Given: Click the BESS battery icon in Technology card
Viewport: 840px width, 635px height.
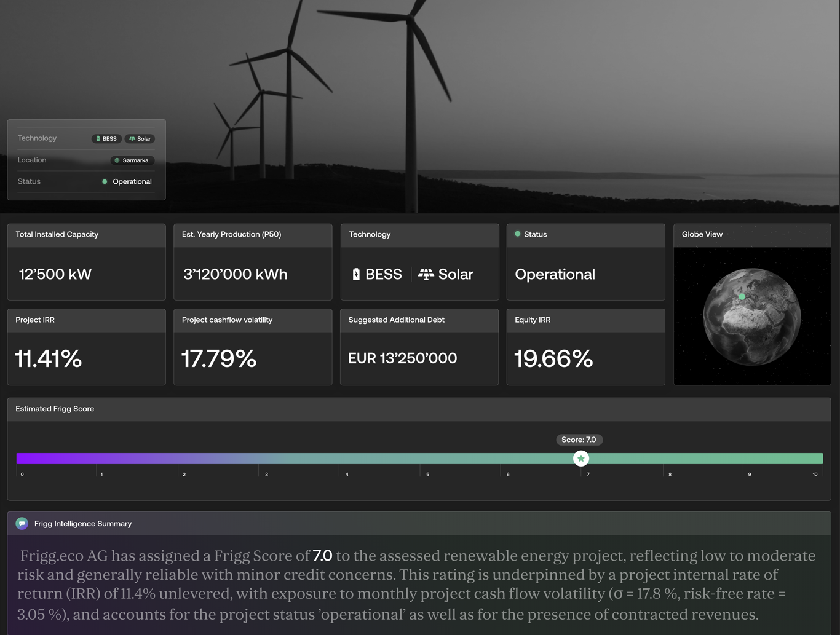Looking at the screenshot, I should (x=356, y=274).
